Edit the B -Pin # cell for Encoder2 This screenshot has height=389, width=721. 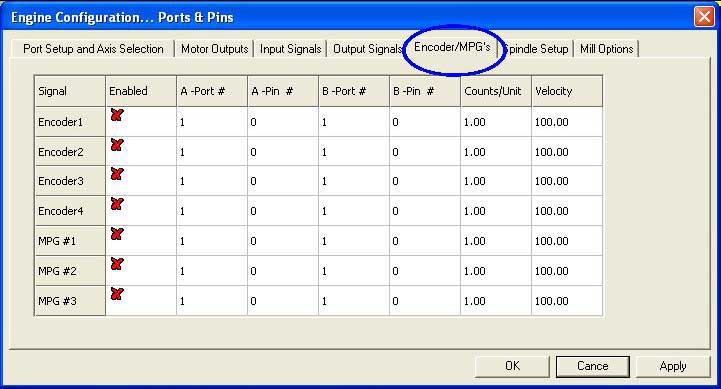pyautogui.click(x=425, y=152)
